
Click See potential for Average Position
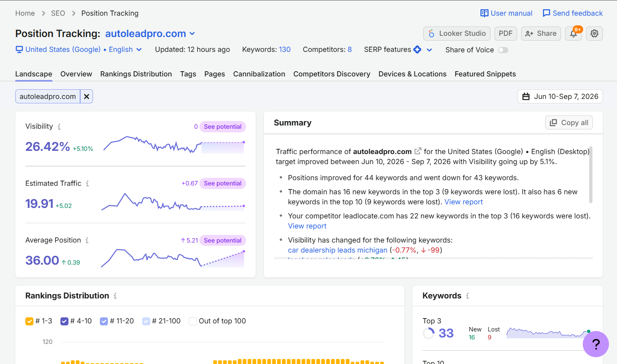pos(223,241)
